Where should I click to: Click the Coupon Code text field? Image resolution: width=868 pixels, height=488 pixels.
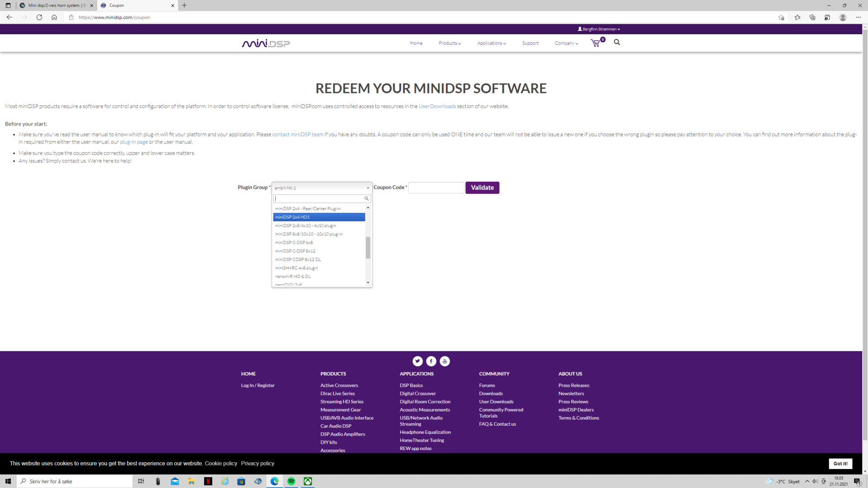pyautogui.click(x=436, y=188)
